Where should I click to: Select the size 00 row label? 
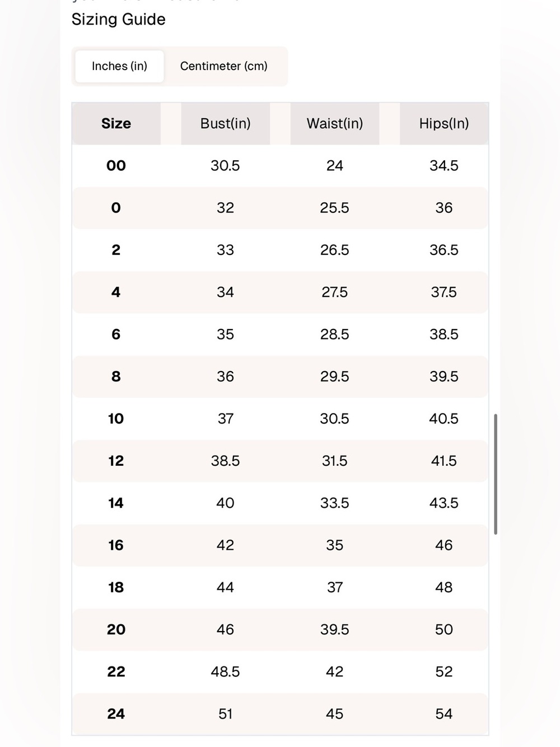click(x=116, y=165)
